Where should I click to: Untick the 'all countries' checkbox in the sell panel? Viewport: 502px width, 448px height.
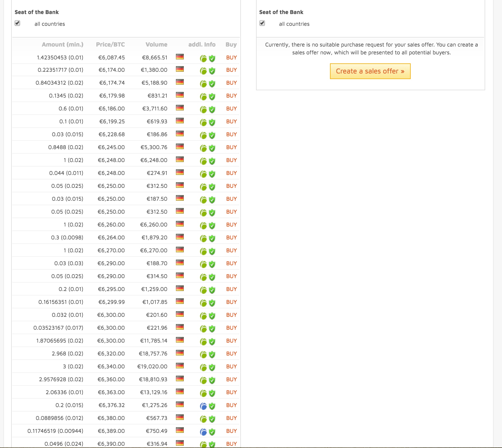[262, 23]
